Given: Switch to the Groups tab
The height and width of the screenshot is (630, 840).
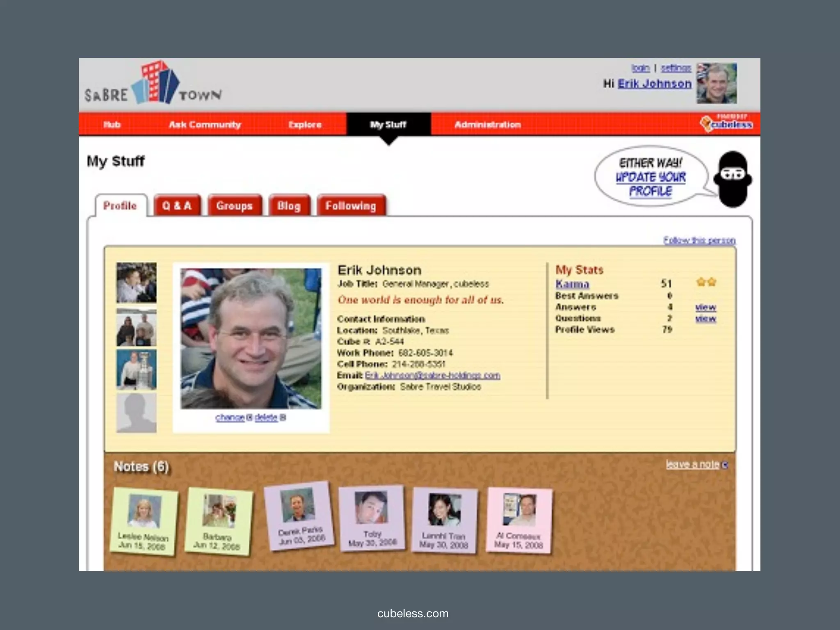Looking at the screenshot, I should (x=234, y=205).
